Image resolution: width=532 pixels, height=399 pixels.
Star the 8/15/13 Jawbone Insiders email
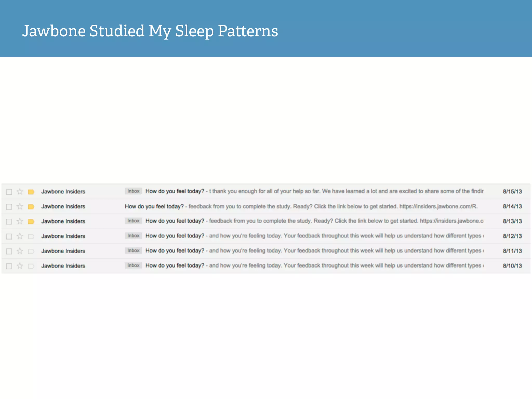(20, 192)
